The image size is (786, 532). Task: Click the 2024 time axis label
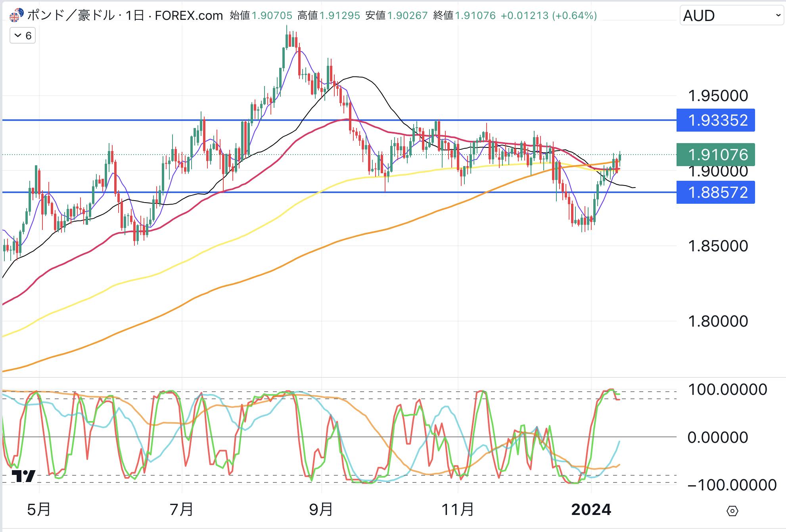591,509
